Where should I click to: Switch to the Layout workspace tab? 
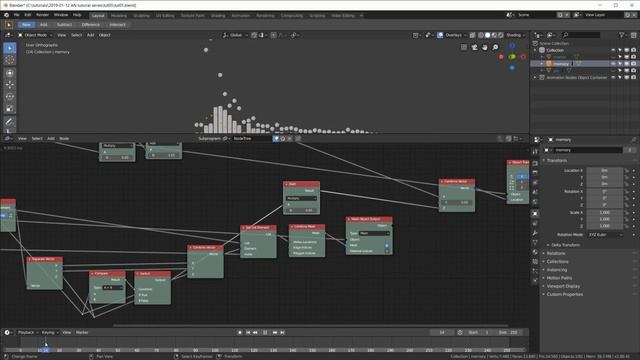pos(98,16)
